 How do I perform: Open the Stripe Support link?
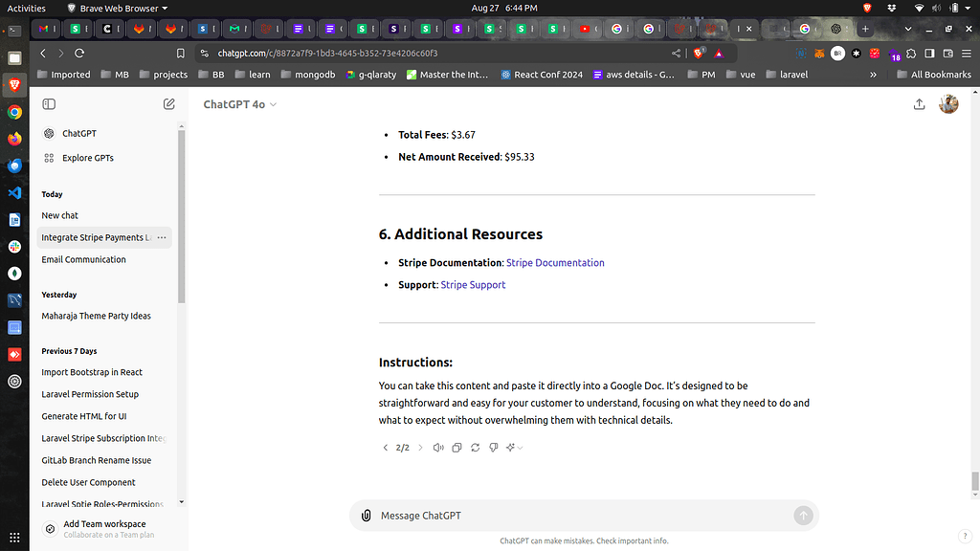tap(472, 284)
